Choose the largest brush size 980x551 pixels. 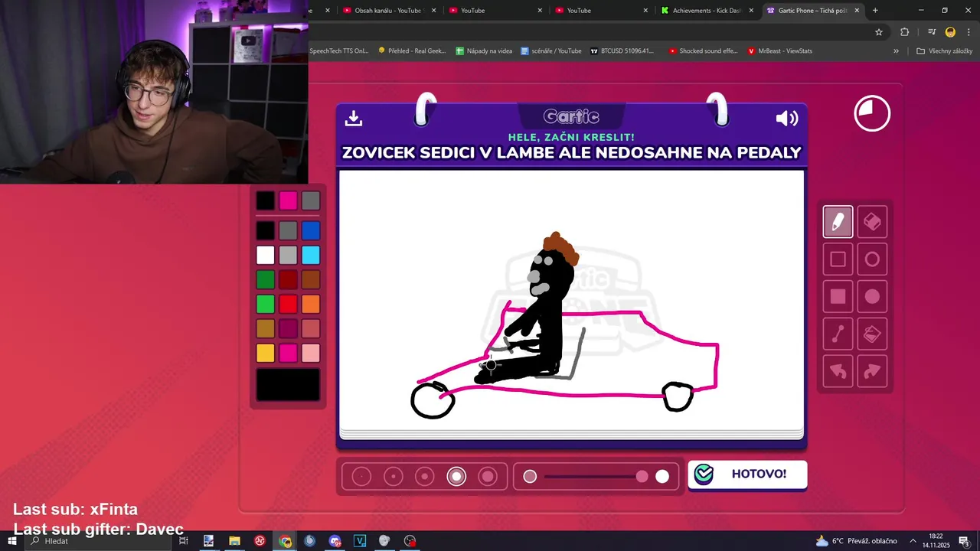(x=488, y=477)
